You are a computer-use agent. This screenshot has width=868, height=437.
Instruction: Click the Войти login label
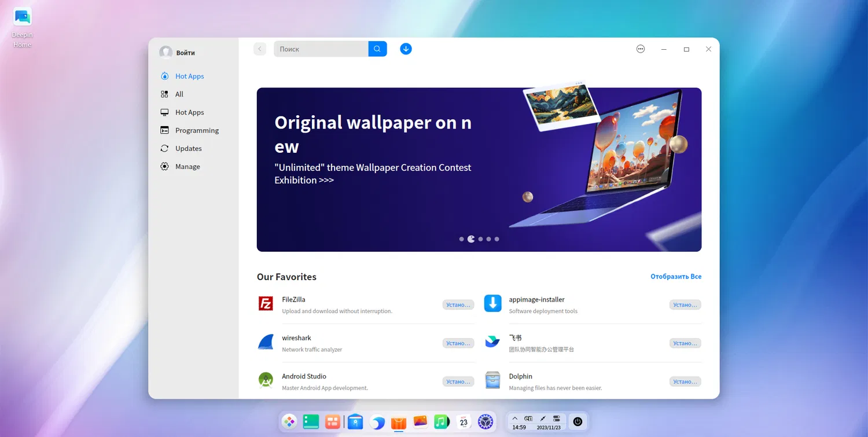click(x=185, y=53)
